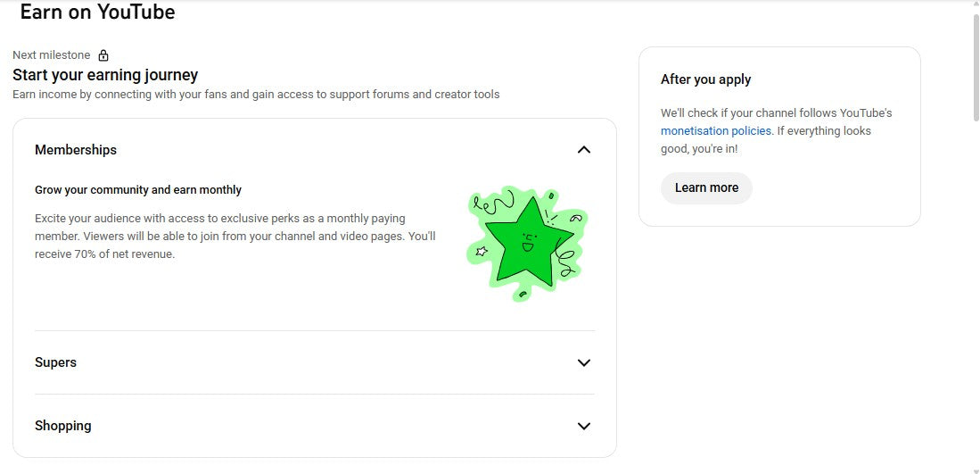Viewport: 980px width, 474px height.
Task: Click the Next milestone label text
Action: tap(51, 55)
